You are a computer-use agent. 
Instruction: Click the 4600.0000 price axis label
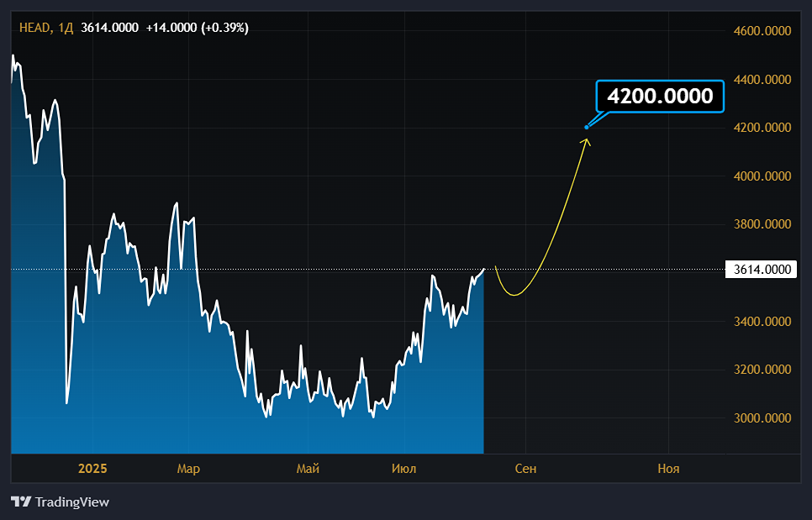pos(762,31)
